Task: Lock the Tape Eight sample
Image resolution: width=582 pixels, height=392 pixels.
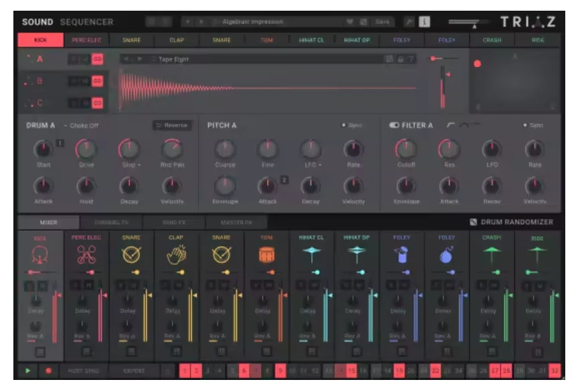Action: coord(401,59)
